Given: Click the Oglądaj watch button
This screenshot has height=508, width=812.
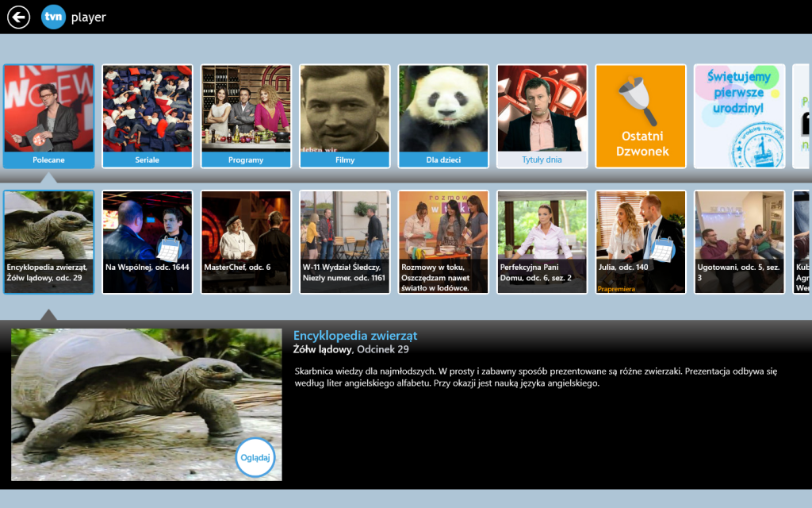Looking at the screenshot, I should (255, 458).
